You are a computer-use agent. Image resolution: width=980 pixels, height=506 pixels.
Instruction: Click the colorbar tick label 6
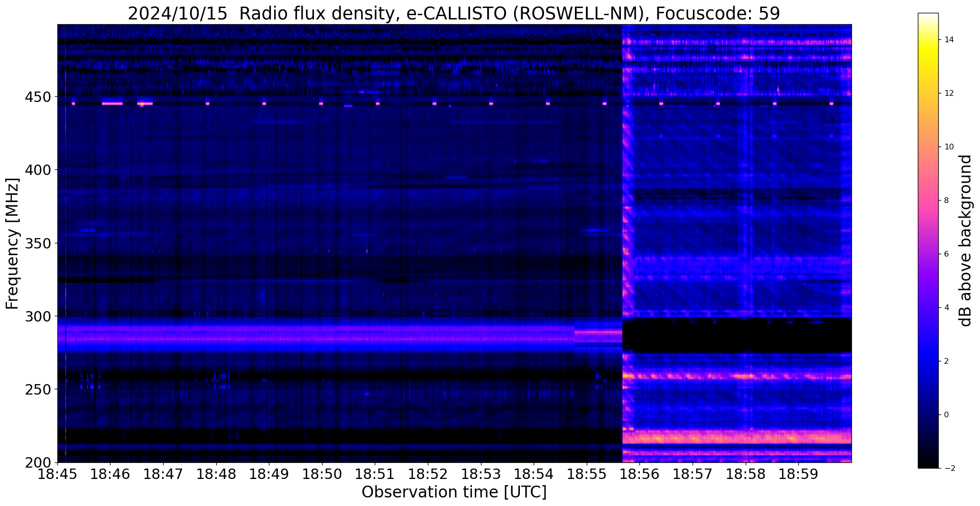tap(947, 254)
